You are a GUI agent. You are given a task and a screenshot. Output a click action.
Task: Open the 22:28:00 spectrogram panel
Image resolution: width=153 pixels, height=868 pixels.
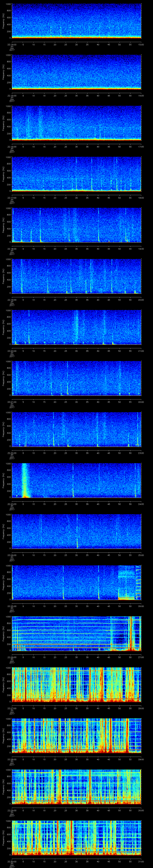point(77,735)
